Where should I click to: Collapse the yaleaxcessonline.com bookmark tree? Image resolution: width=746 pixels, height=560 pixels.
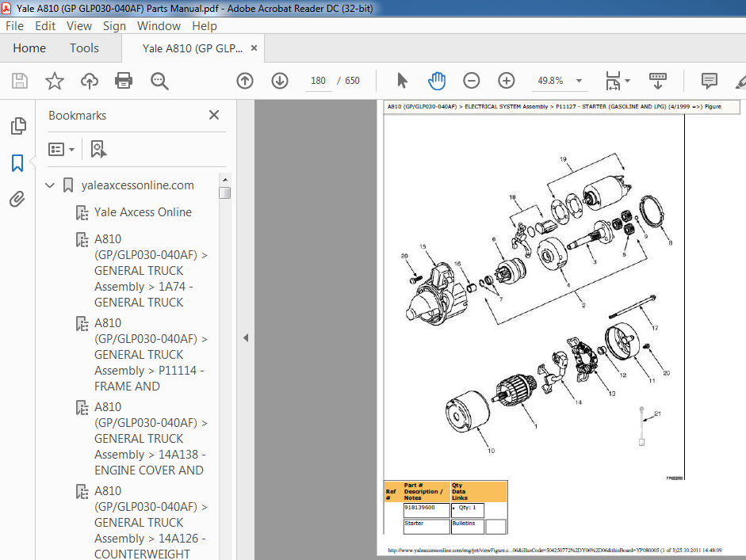coord(50,185)
